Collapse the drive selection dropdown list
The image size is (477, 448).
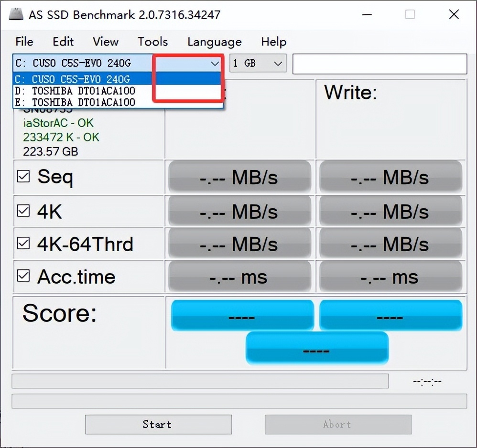click(x=214, y=63)
